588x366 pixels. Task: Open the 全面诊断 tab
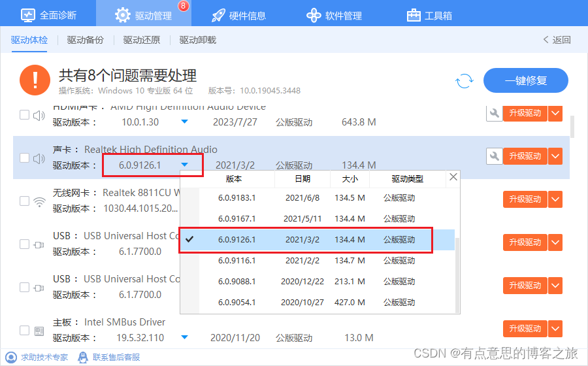48,15
